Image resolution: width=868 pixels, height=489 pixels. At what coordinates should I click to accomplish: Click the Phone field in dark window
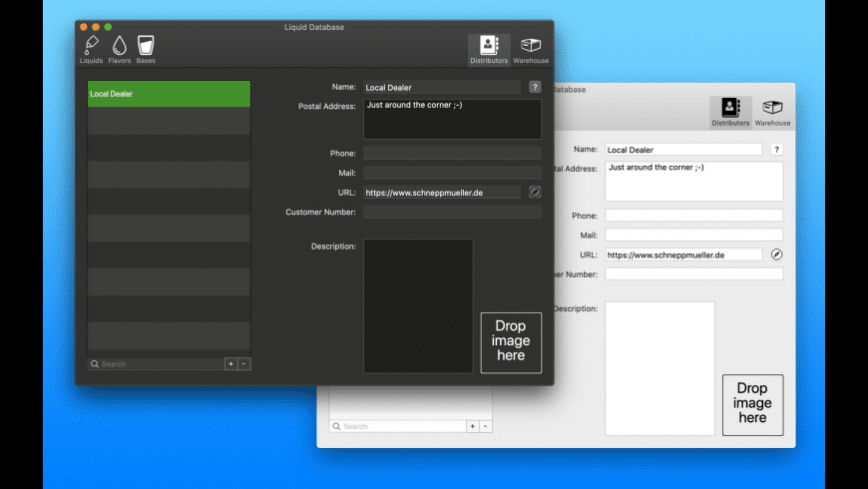[x=452, y=153]
